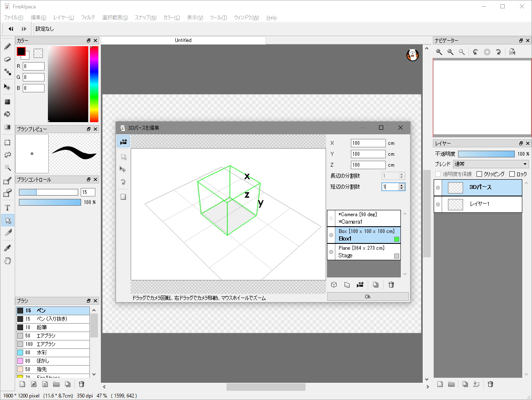Open the 選択範囲 menu

coord(115,18)
